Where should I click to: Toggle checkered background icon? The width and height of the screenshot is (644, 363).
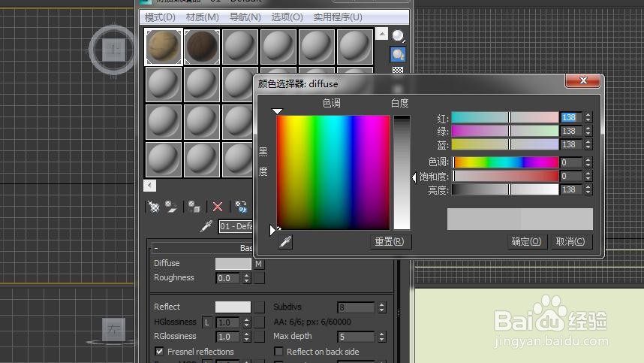[x=398, y=70]
